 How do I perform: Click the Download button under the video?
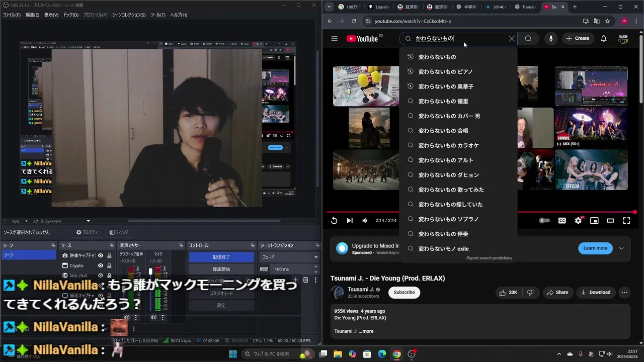(595, 292)
